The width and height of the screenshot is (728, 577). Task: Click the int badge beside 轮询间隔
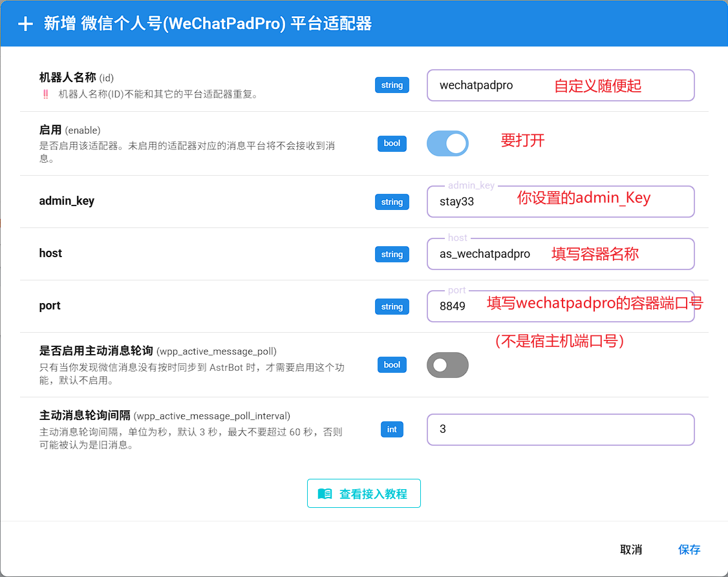point(392,430)
